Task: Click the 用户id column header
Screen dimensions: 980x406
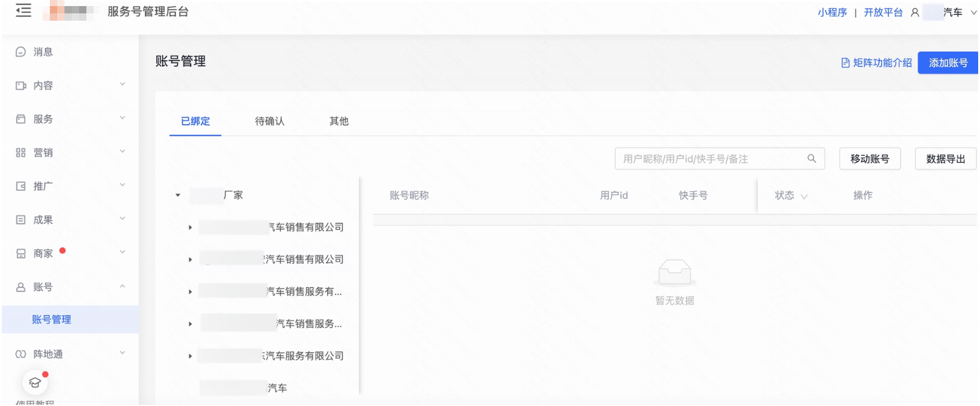Action: point(614,195)
